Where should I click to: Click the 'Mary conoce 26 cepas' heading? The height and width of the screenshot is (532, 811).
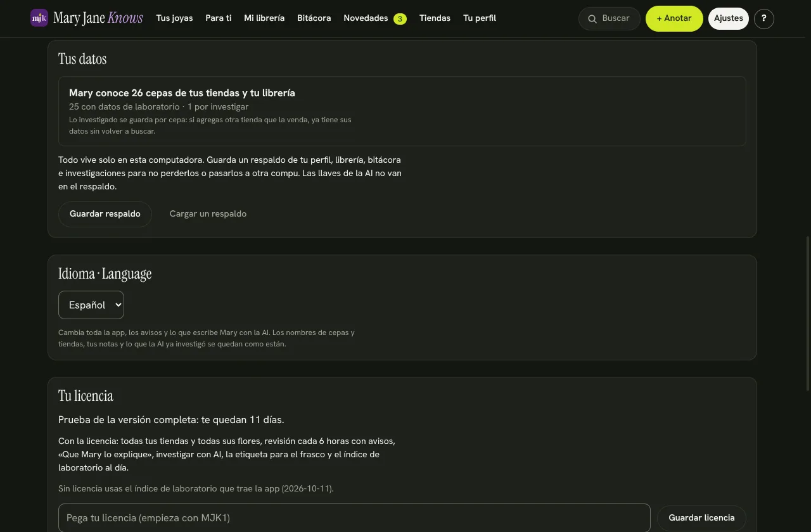click(x=182, y=93)
